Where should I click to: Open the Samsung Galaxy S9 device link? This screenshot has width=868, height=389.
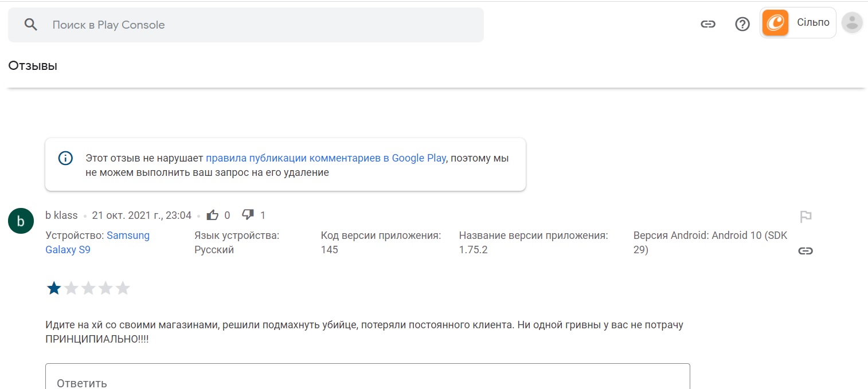97,242
